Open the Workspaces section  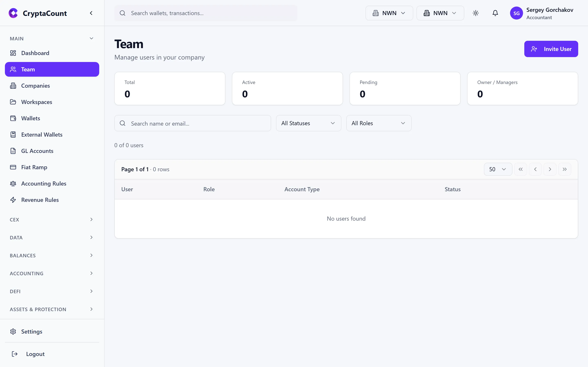click(37, 102)
